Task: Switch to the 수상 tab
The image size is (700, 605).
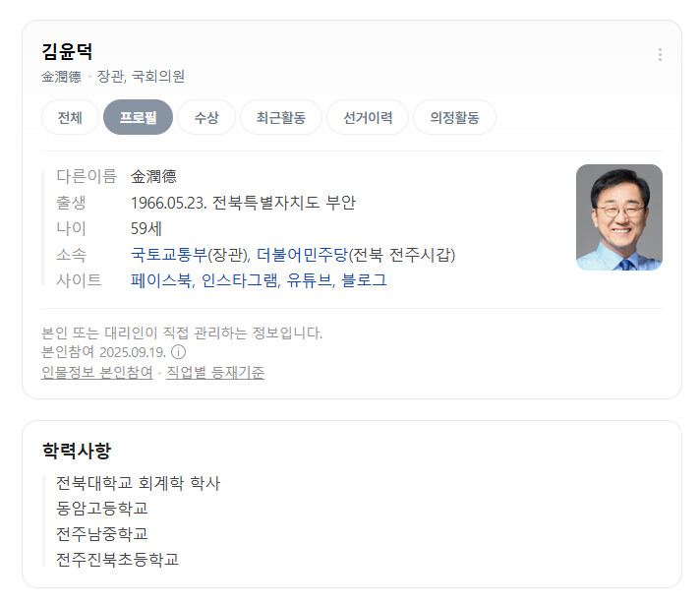Action: point(206,117)
